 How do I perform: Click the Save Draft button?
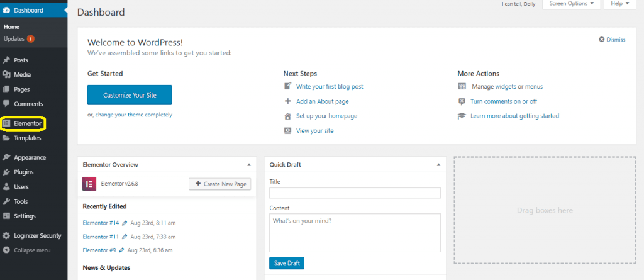[x=287, y=263]
